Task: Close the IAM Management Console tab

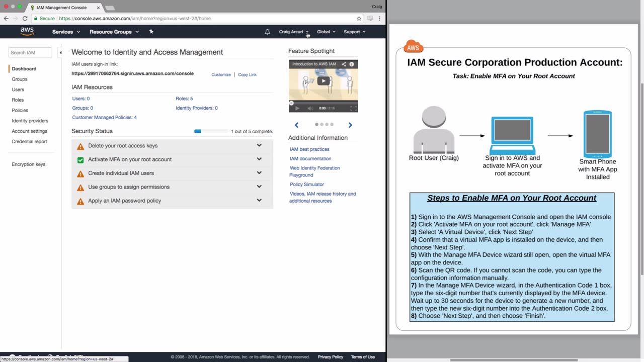Action: click(x=98, y=8)
